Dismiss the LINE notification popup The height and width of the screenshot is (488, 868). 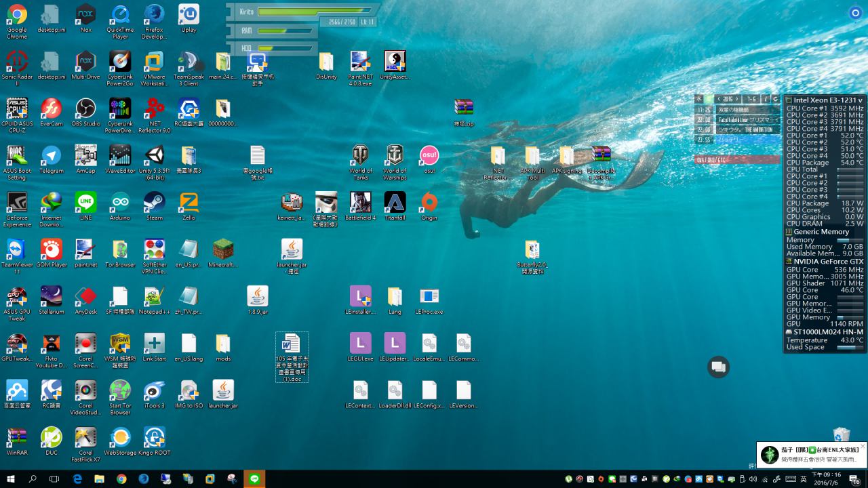pyautogui.click(x=863, y=446)
